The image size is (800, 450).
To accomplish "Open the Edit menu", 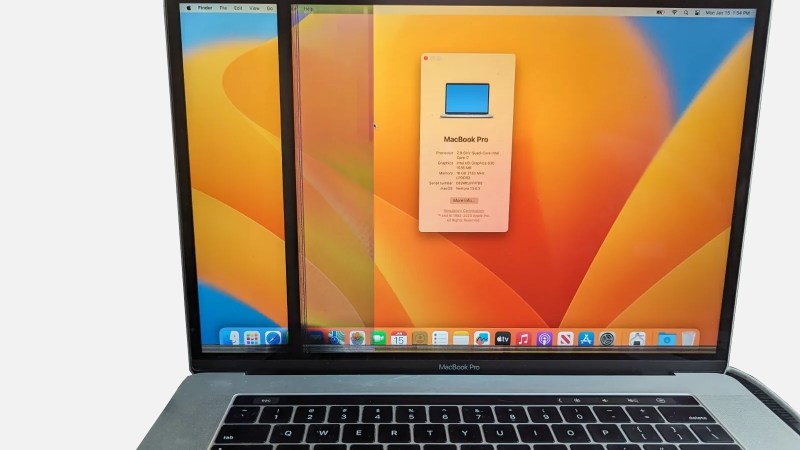I will 238,8.
